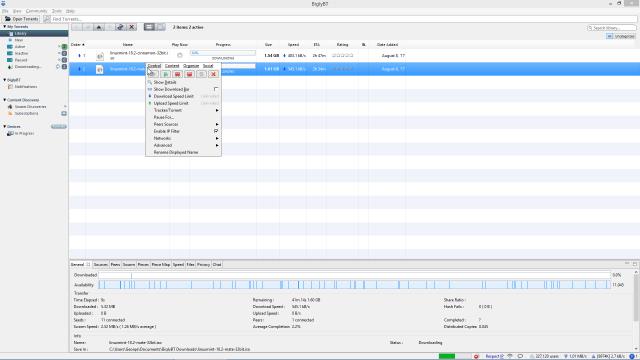Sort by the Order column header
The height and width of the screenshot is (360, 640).
click(x=78, y=44)
